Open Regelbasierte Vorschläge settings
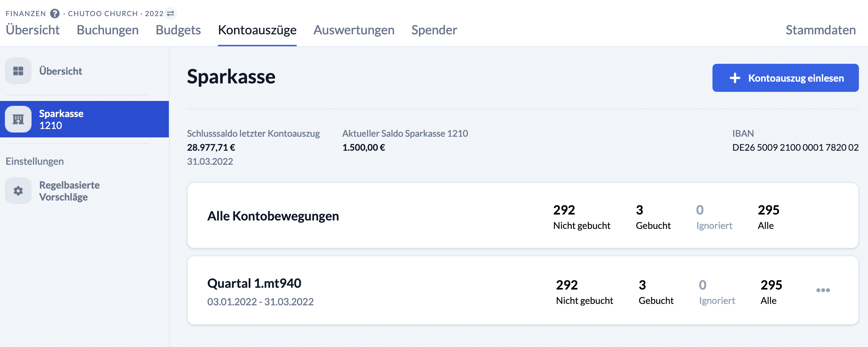Viewport: 868px width, 347px height. (69, 191)
